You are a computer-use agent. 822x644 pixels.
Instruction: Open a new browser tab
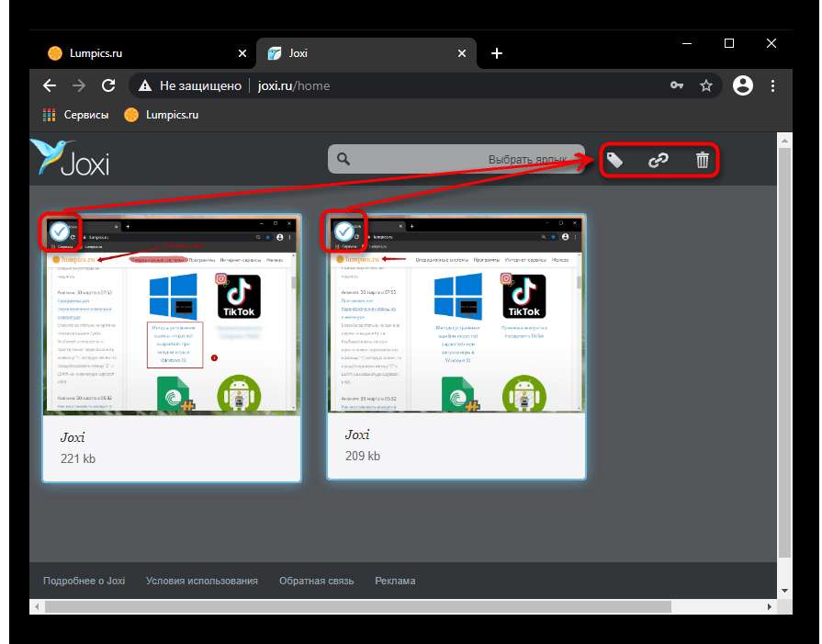click(x=497, y=53)
